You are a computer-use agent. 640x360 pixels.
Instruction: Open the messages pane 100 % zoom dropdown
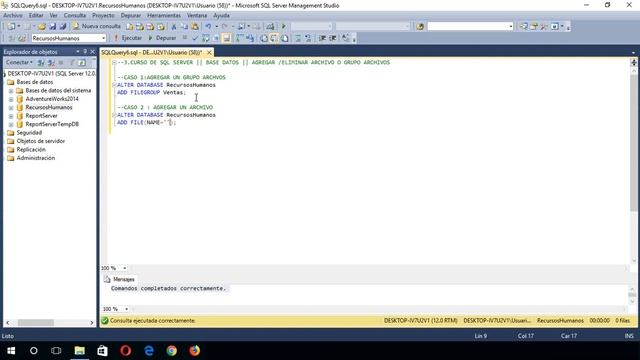(127, 309)
